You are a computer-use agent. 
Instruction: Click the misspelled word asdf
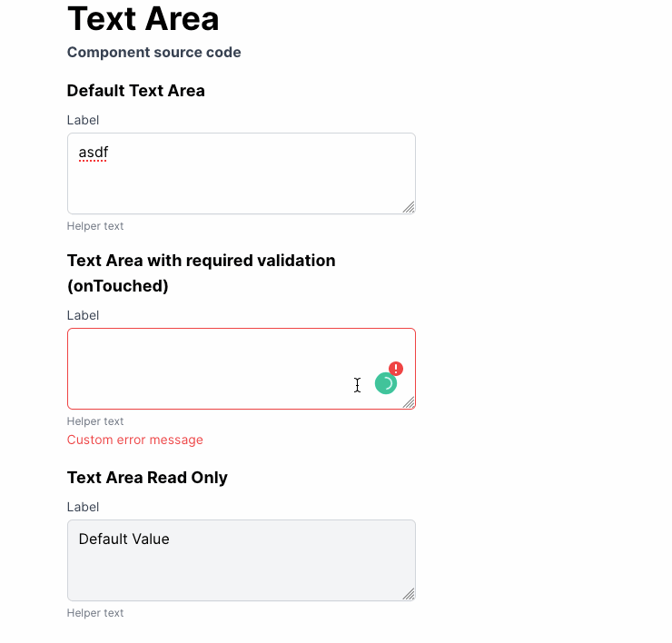click(94, 153)
